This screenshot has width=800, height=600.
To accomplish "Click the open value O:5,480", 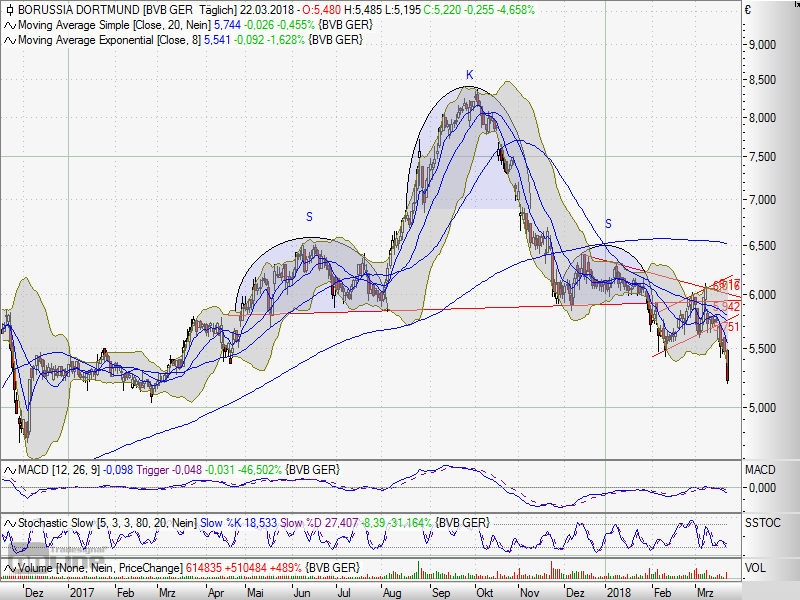I will click(x=321, y=10).
